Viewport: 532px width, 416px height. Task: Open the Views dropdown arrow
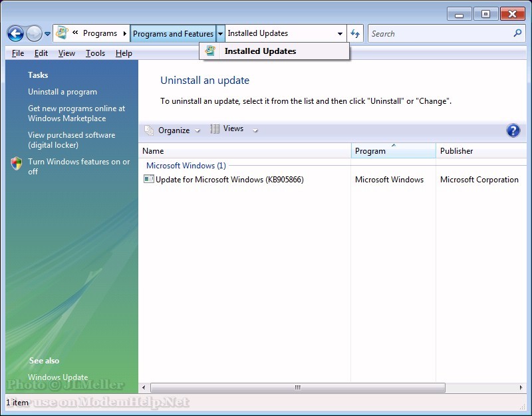click(255, 130)
